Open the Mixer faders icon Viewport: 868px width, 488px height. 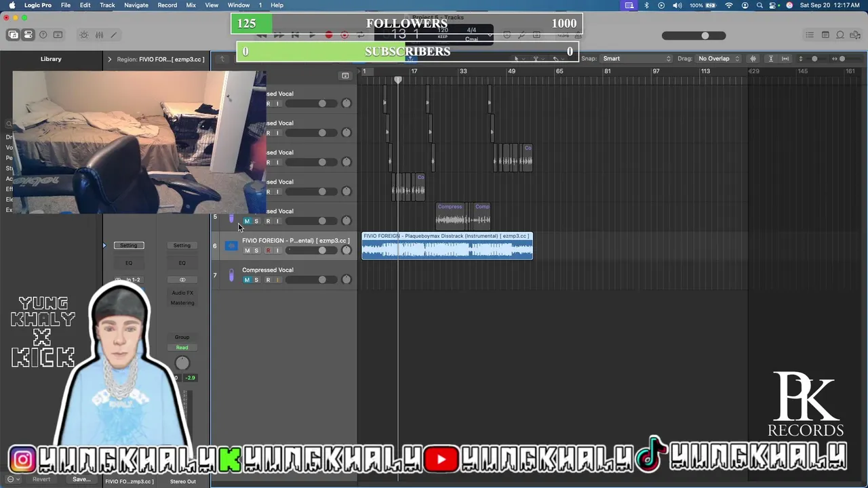[99, 35]
